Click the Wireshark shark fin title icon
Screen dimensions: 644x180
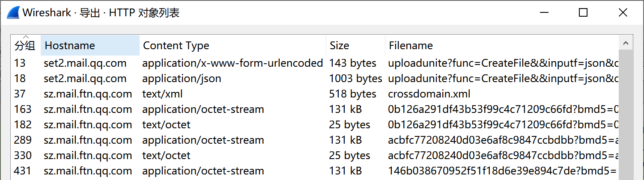point(13,13)
